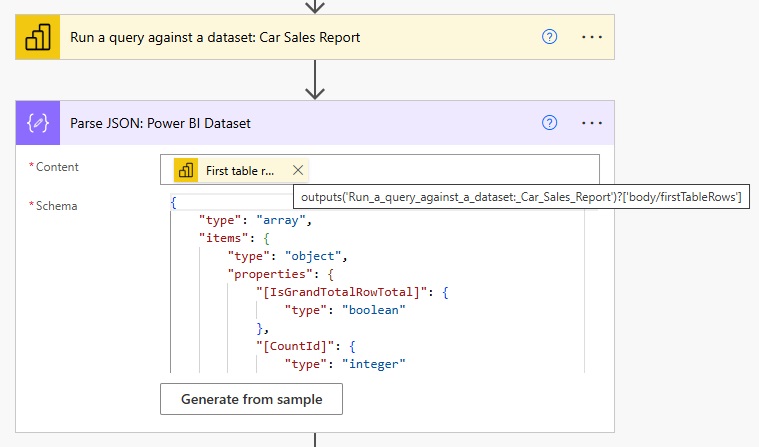The image size is (759, 447).
Task: Click the Power BI icon on Run a query action
Action: pos(38,37)
